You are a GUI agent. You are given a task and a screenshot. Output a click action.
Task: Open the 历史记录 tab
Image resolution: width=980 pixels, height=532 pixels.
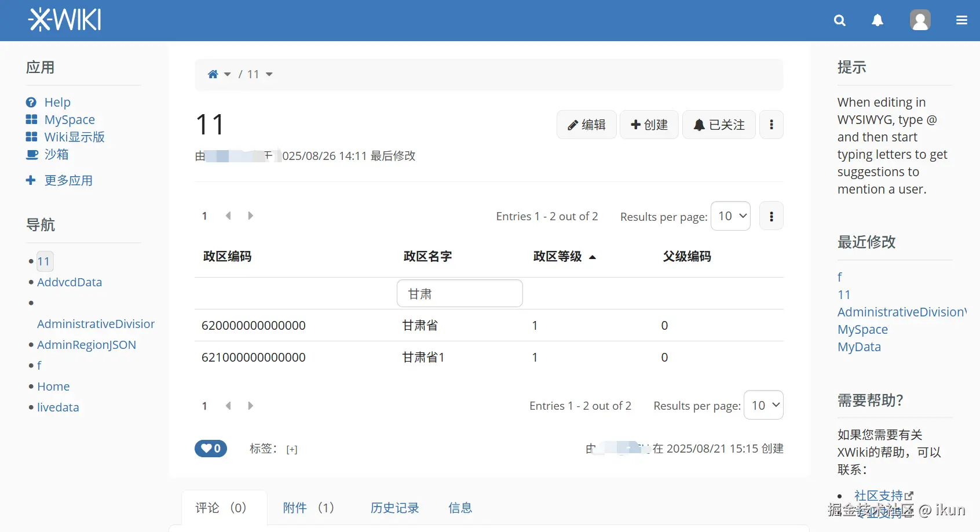394,508
